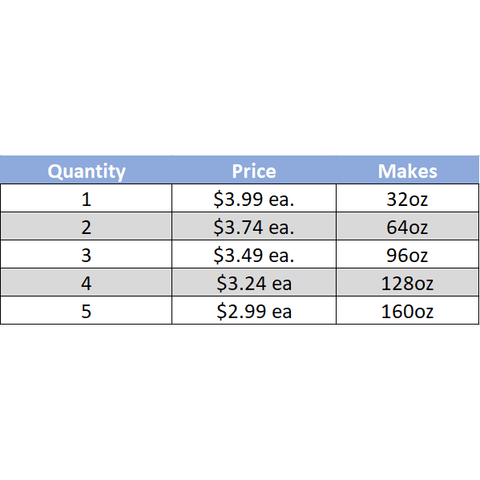Screen dimensions: 480x480
Task: Select the 160oz cell
Action: [408, 310]
